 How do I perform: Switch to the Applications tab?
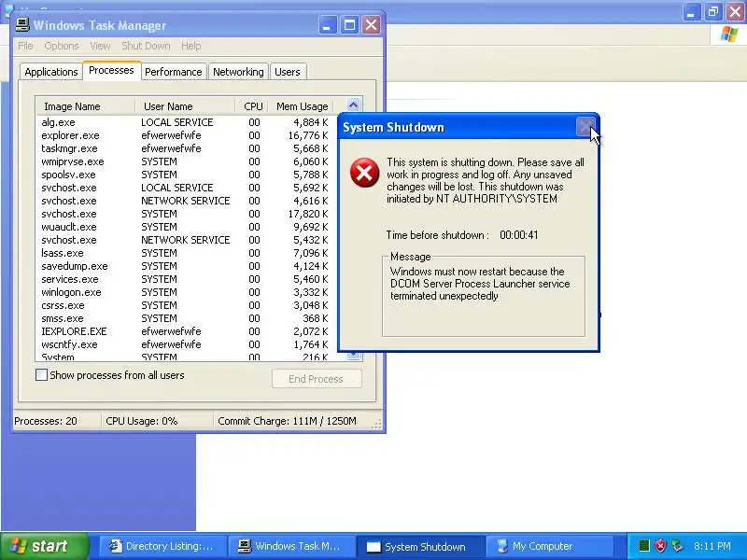(x=51, y=72)
